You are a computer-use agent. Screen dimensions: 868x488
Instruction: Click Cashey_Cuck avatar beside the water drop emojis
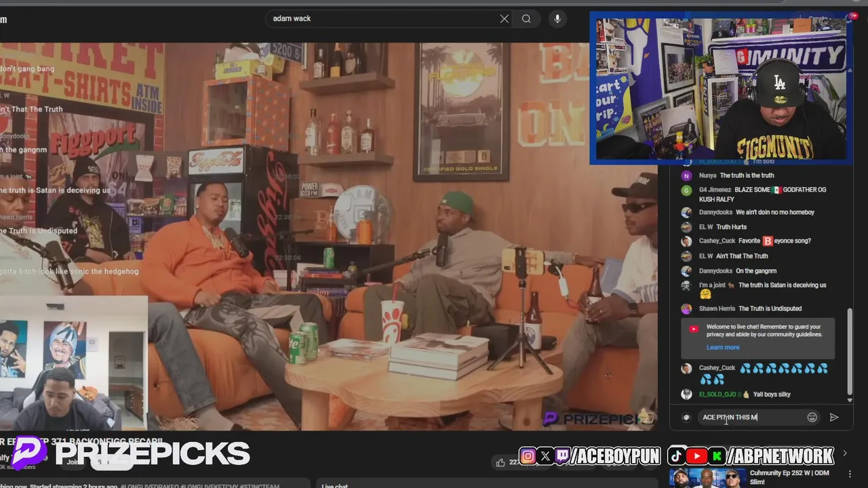(x=686, y=369)
